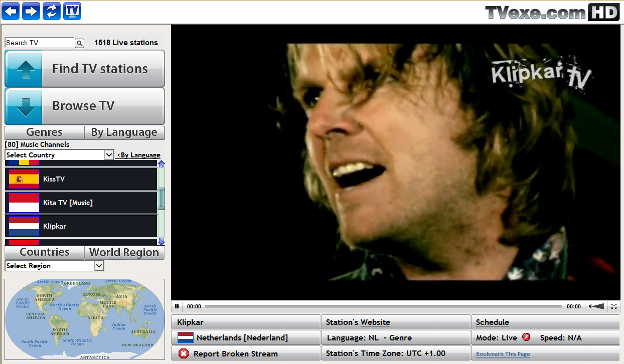The height and width of the screenshot is (364, 624).
Task: Open the By Language tab
Action: pos(124,132)
